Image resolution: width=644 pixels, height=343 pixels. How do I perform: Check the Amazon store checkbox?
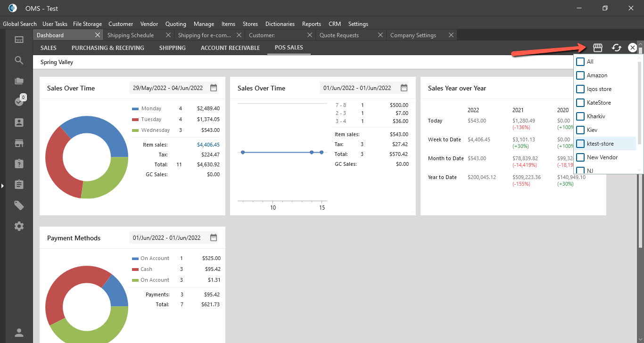(x=580, y=75)
